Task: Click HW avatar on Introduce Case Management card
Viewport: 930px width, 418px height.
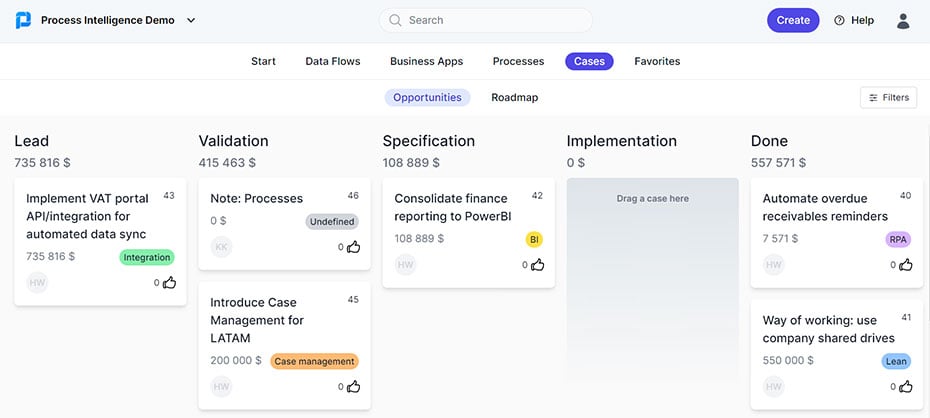Action: coord(221,387)
